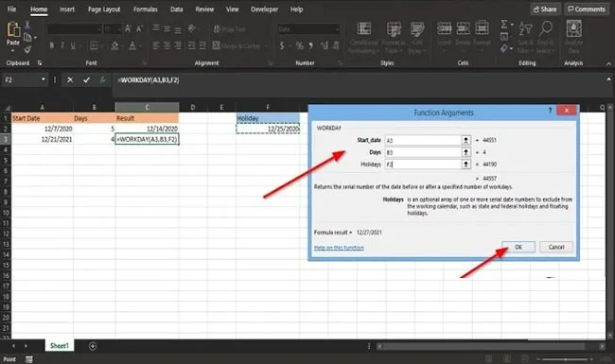Click the Insert Function fx icon

pyautogui.click(x=102, y=80)
